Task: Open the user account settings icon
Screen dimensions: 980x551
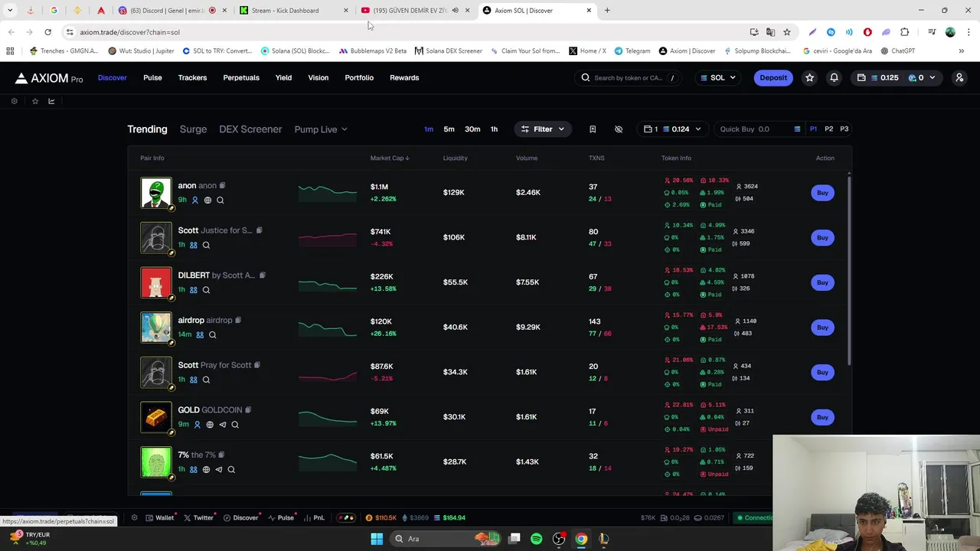Action: point(959,77)
